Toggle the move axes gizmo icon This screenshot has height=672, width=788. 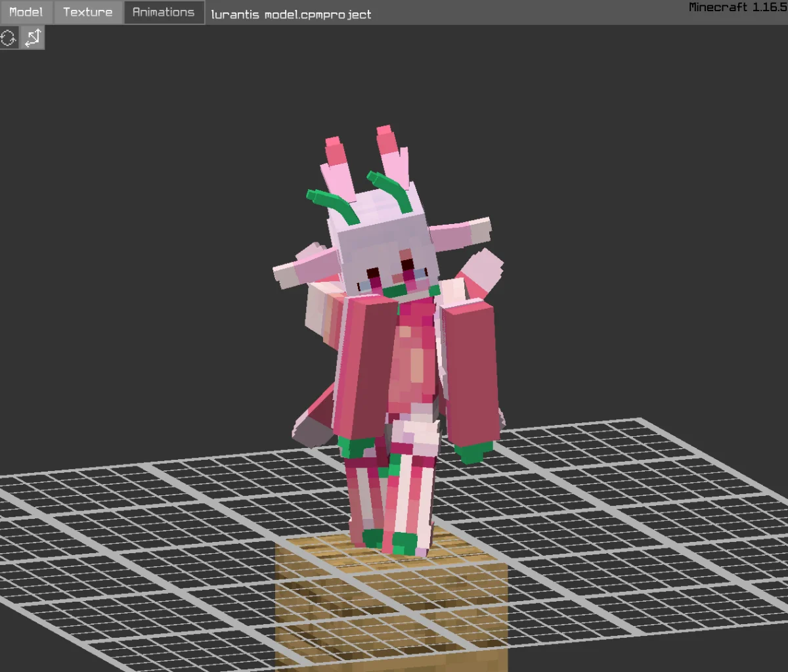pyautogui.click(x=32, y=38)
